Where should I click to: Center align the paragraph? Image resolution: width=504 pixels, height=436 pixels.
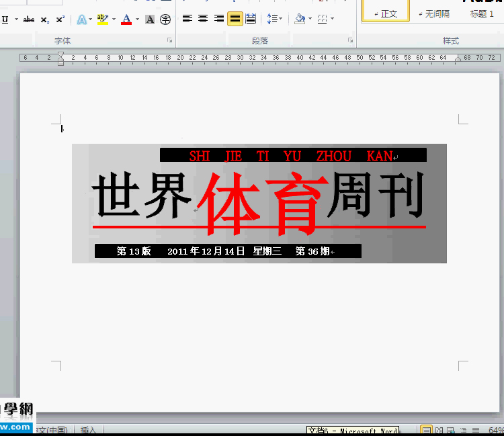point(203,19)
